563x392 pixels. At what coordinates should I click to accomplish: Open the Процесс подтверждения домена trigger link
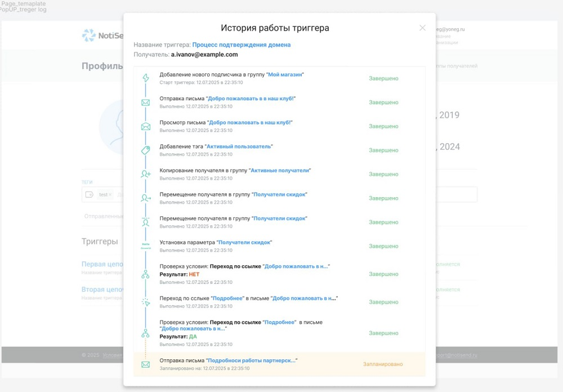(x=242, y=45)
